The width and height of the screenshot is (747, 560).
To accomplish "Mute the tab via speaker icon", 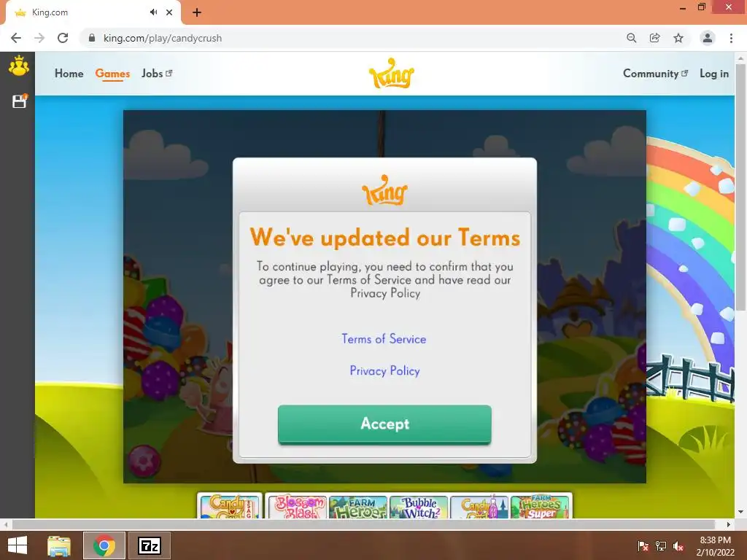I will pyautogui.click(x=153, y=12).
